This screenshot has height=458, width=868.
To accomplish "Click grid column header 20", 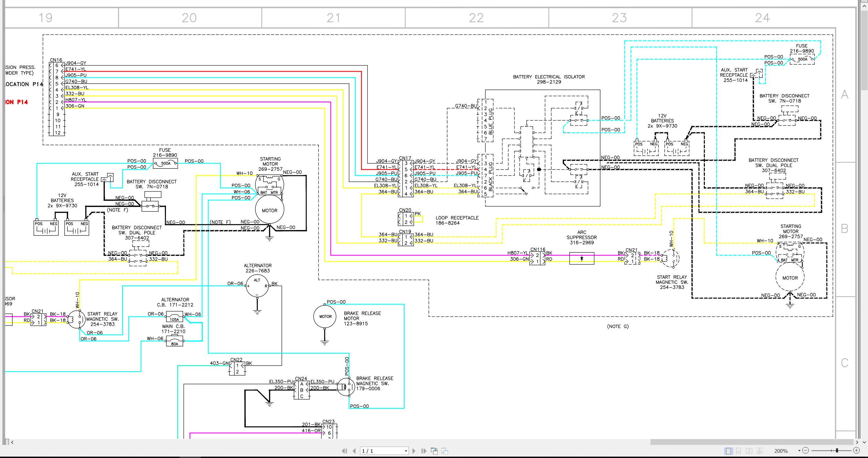I will tap(189, 18).
